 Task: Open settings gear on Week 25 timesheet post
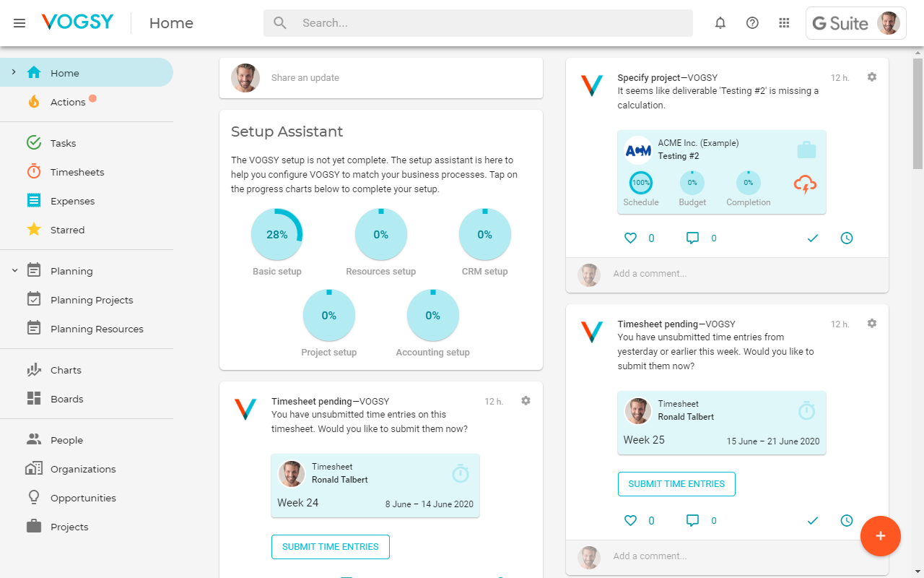[872, 323]
